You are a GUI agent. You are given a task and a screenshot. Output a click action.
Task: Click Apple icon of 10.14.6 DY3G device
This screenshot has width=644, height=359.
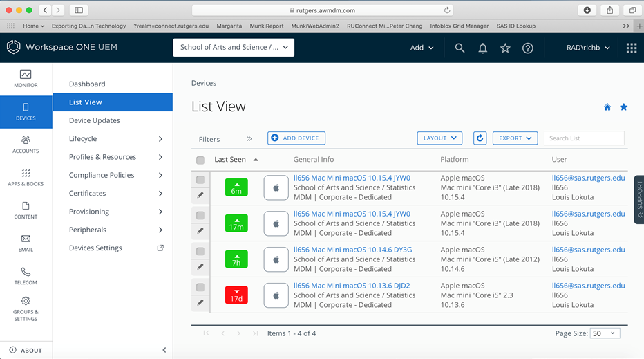coord(276,259)
